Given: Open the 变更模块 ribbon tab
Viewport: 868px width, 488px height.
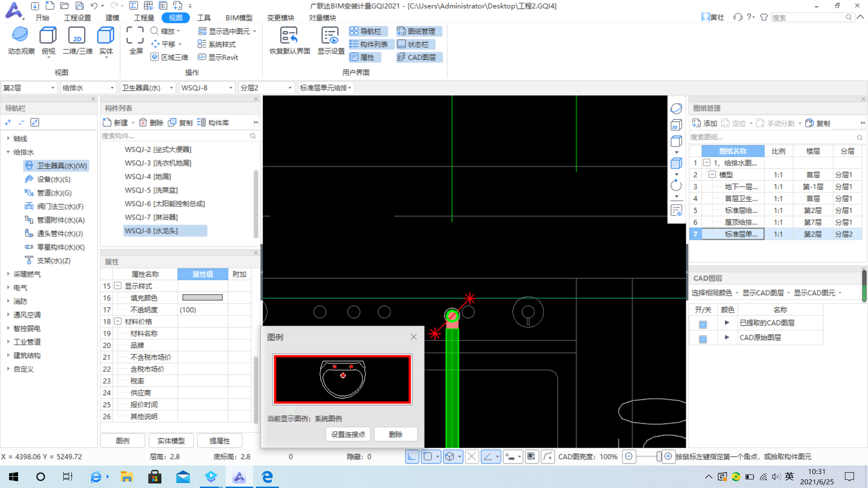Looking at the screenshot, I should (280, 18).
